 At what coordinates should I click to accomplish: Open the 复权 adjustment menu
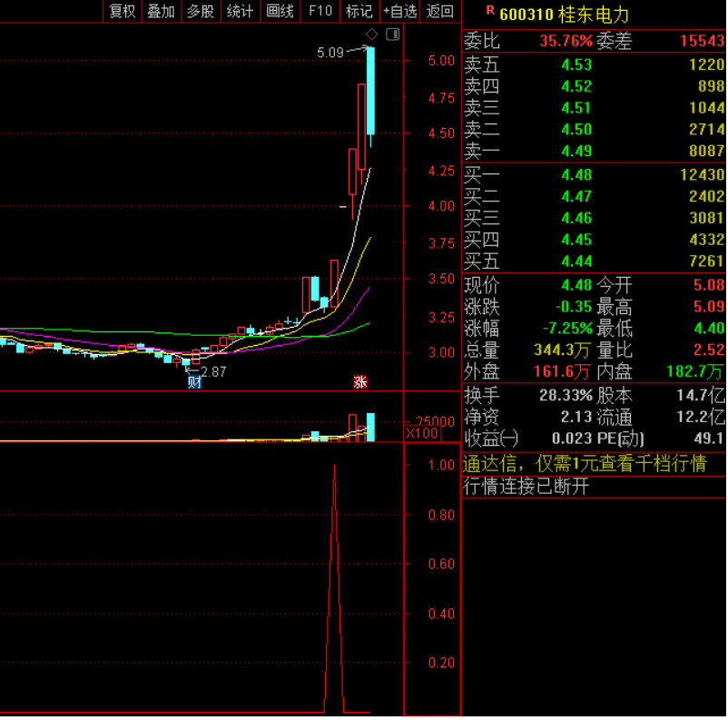click(122, 11)
